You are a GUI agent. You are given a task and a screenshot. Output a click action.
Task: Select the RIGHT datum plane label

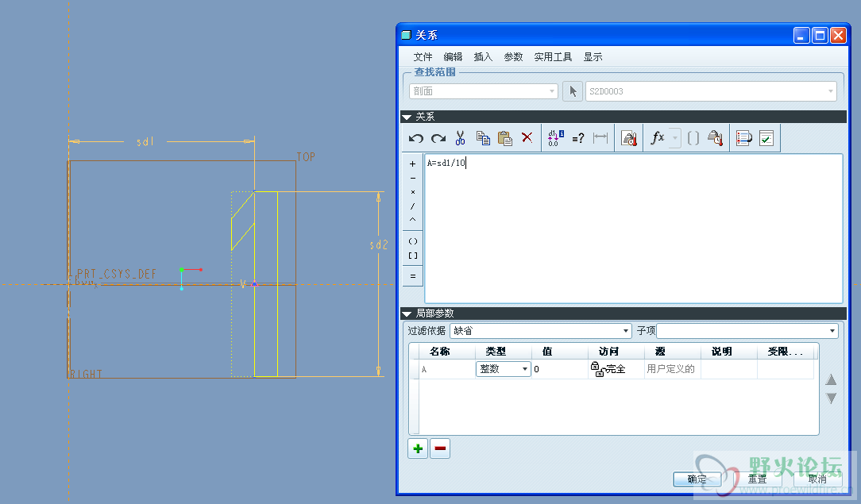point(87,374)
